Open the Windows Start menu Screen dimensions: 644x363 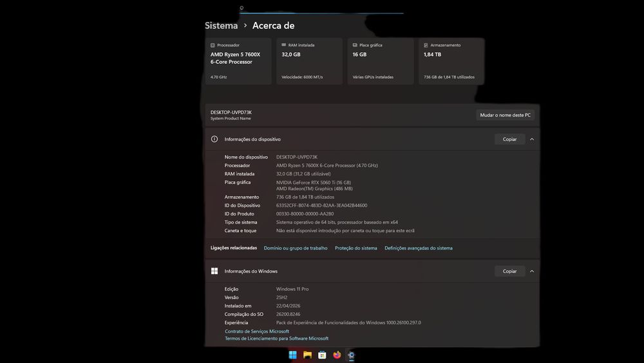tap(292, 355)
